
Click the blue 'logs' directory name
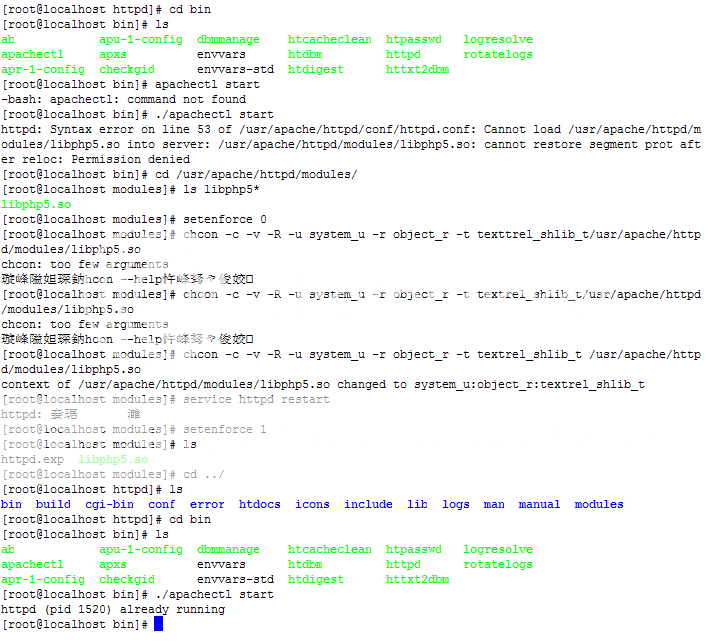(x=456, y=504)
